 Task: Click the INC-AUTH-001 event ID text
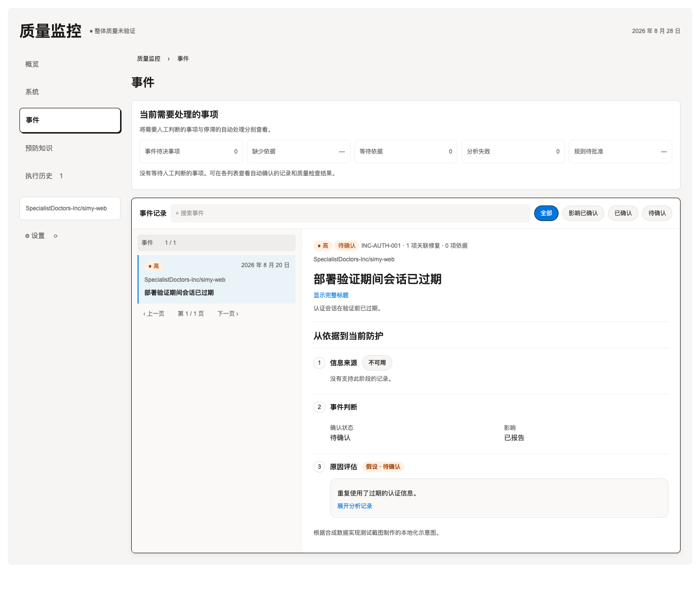(381, 246)
